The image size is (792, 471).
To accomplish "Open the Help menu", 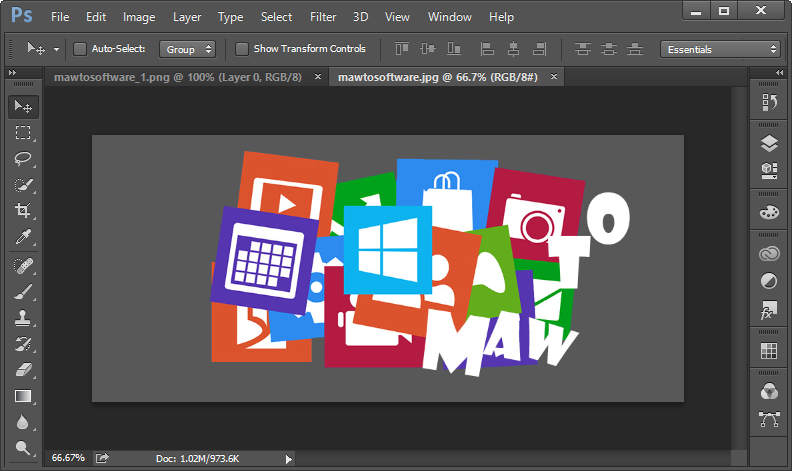I will (501, 17).
